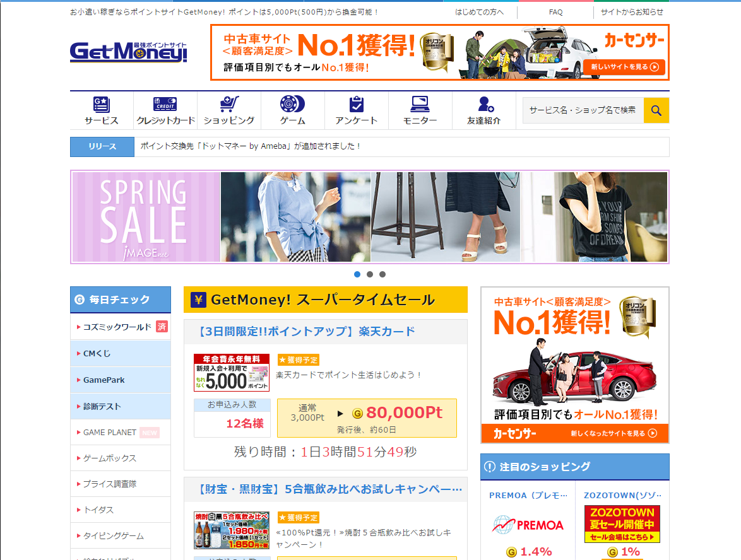Click the リリース news tab
Image resolution: width=741 pixels, height=560 pixels.
click(x=102, y=147)
